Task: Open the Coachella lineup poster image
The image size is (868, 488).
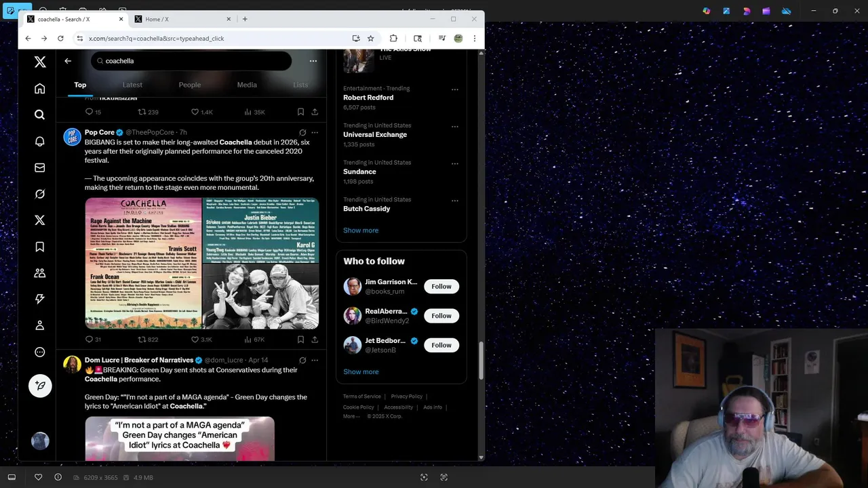Action: click(143, 263)
